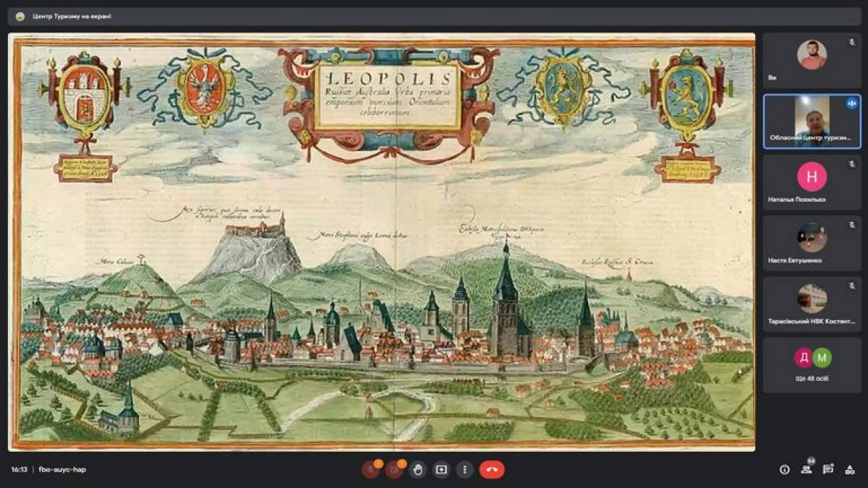Viewport: 868px width, 488px height.
Task: Open the 'Ще 48 осіб' tile
Action: pos(812,364)
